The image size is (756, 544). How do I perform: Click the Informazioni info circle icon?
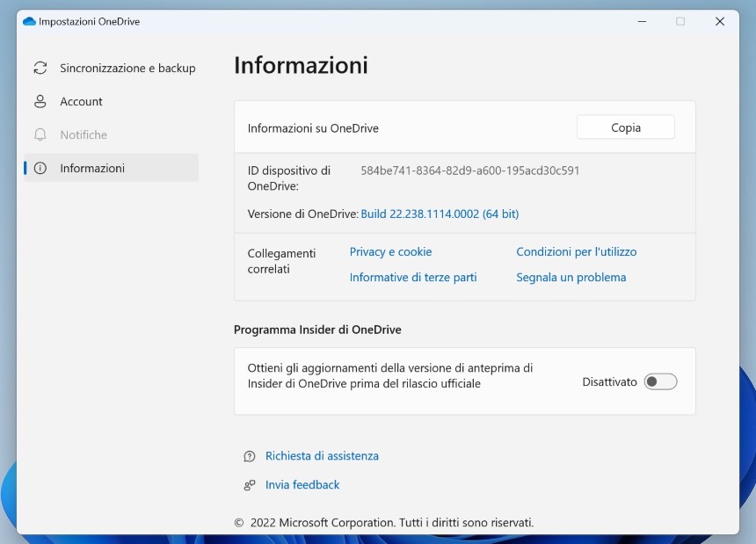pyautogui.click(x=40, y=168)
